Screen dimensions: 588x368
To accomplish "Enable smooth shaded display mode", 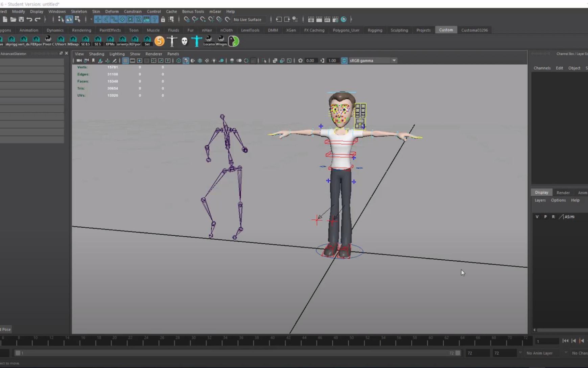I will pyautogui.click(x=186, y=61).
